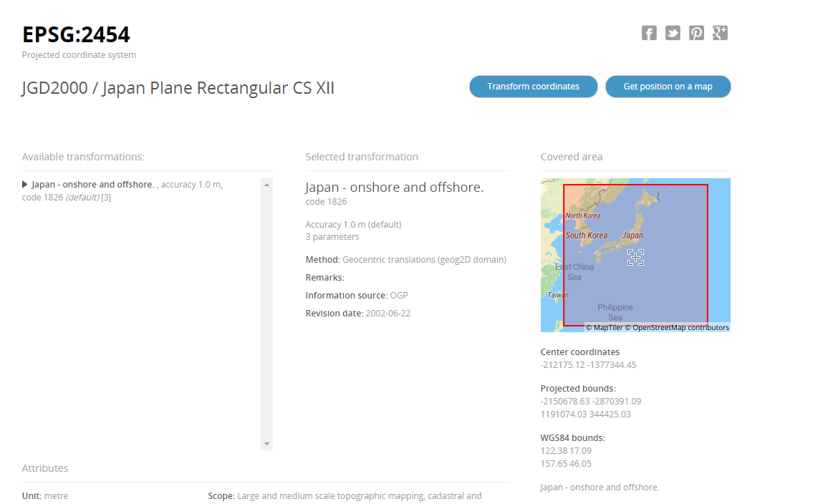Image resolution: width=823 pixels, height=504 pixels.
Task: Click the Transform coordinates button
Action: (533, 86)
